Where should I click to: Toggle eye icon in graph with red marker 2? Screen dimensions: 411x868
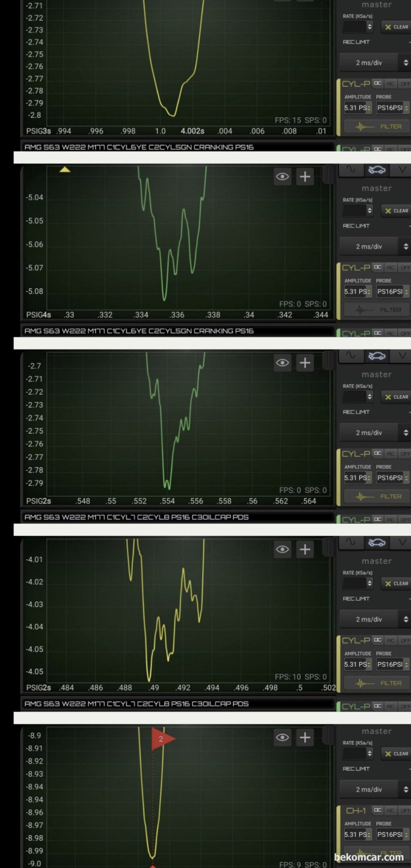(282, 738)
